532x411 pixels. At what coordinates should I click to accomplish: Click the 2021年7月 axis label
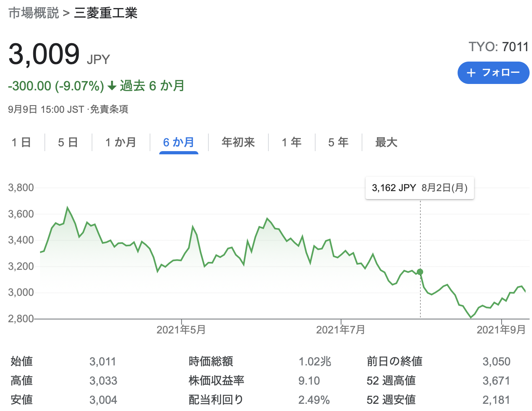pos(341,330)
